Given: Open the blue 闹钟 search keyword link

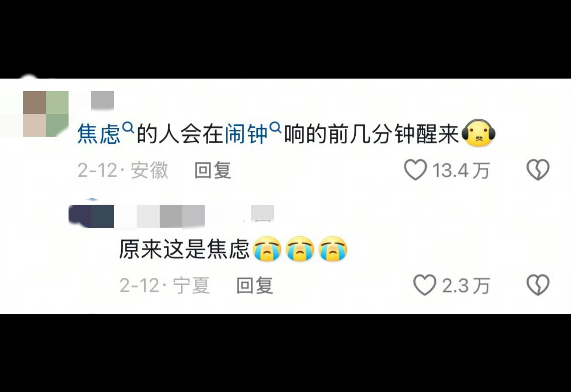Looking at the screenshot, I should click(x=246, y=134).
